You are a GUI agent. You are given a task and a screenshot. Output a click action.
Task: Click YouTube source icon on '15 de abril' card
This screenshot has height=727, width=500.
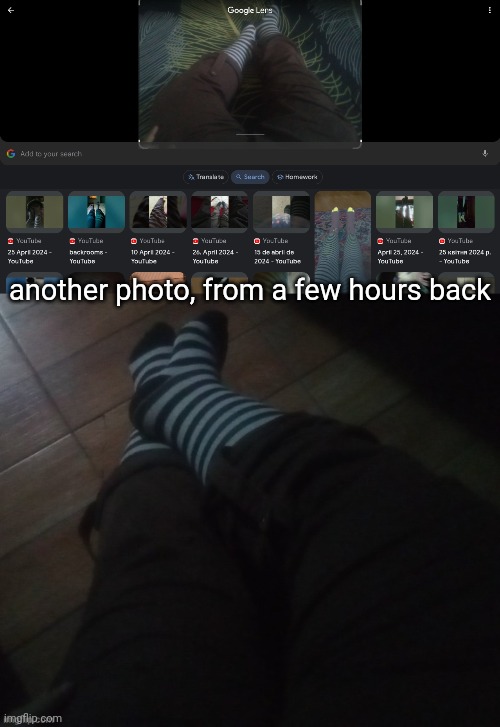click(x=257, y=241)
